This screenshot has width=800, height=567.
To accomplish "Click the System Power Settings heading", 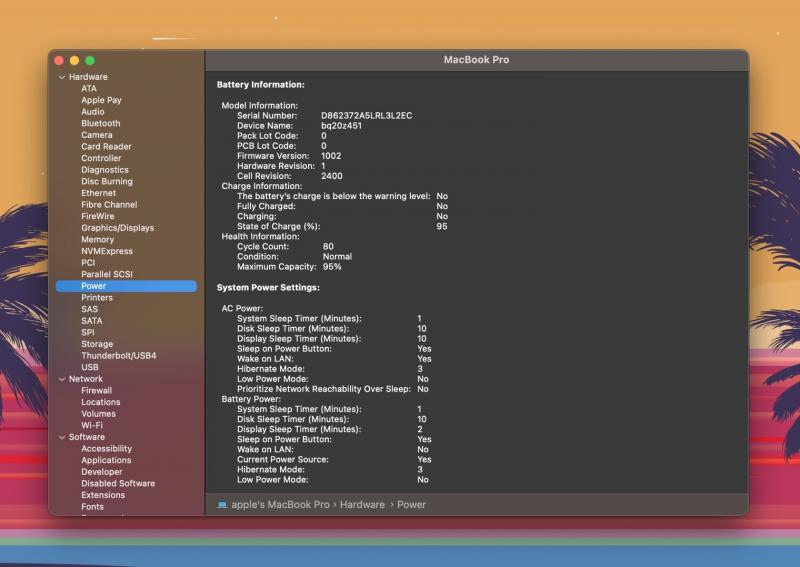I will point(268,288).
